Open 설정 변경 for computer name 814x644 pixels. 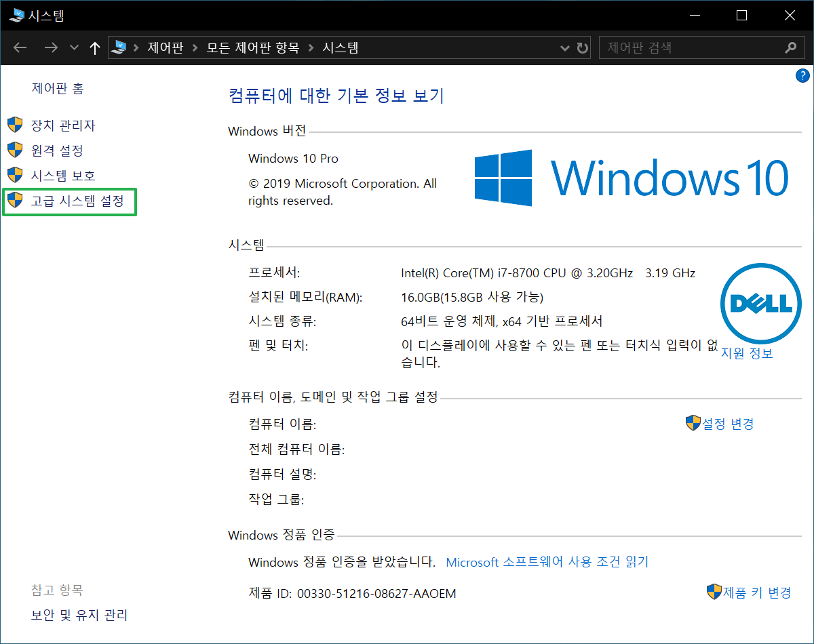point(728,424)
